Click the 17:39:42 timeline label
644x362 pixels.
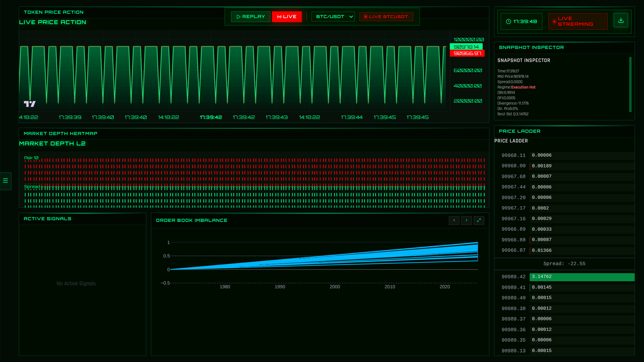pos(211,117)
